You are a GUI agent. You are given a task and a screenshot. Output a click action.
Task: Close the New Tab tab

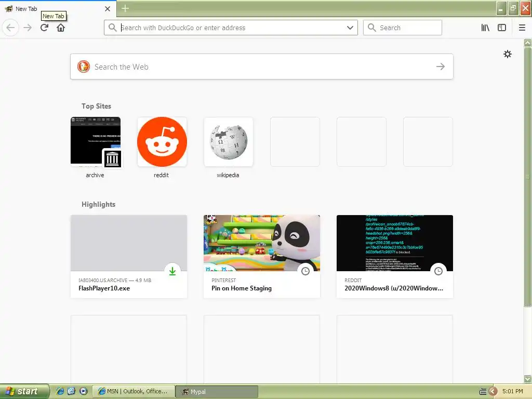tap(108, 8)
